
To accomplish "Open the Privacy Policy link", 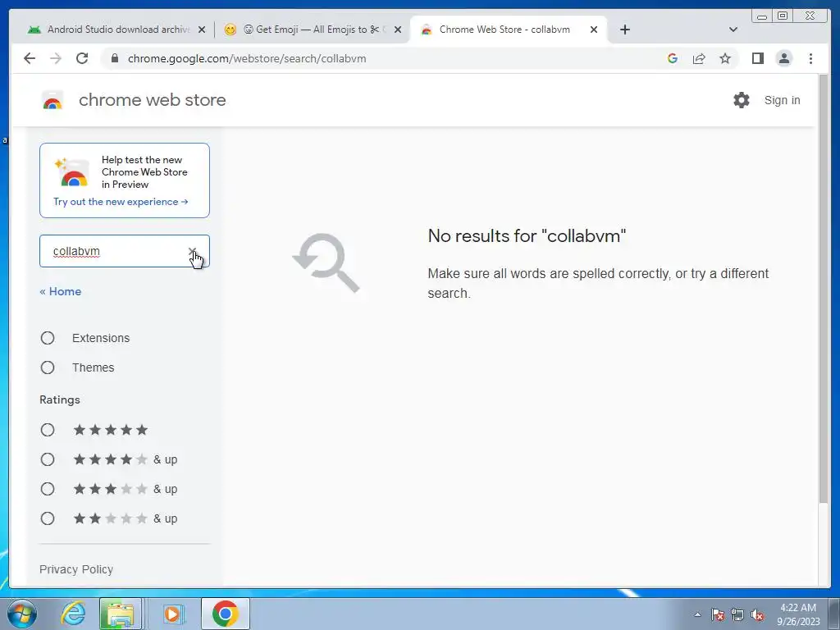I will pos(76,569).
